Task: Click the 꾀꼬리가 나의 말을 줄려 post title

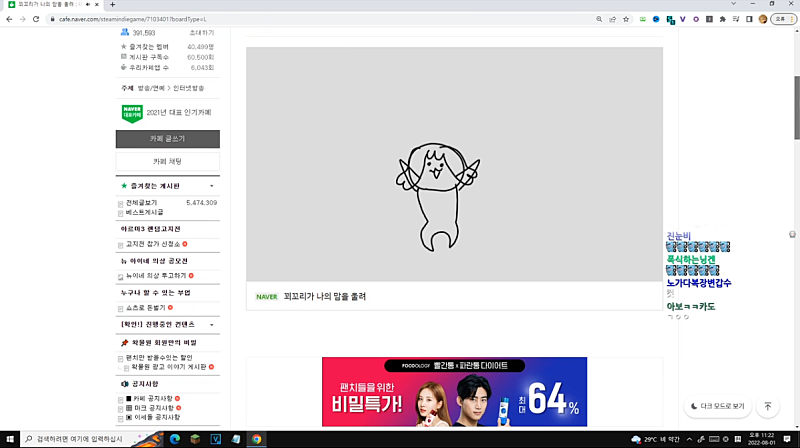Action: coord(324,297)
